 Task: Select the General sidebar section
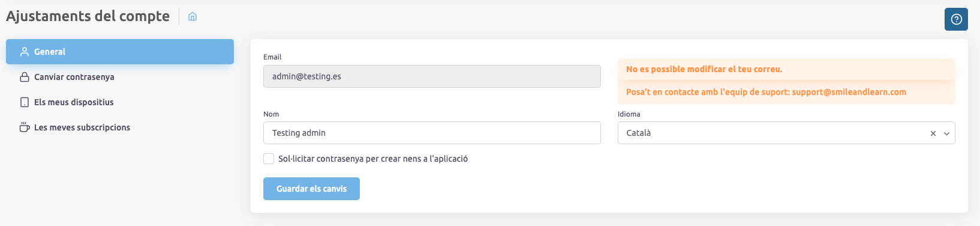click(x=120, y=52)
